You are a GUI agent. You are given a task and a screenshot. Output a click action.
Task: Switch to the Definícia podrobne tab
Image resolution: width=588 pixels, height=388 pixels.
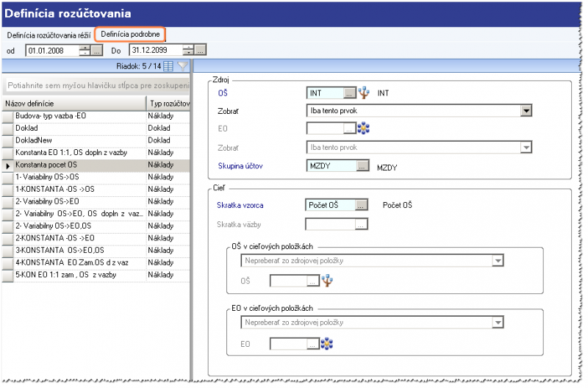tap(130, 35)
